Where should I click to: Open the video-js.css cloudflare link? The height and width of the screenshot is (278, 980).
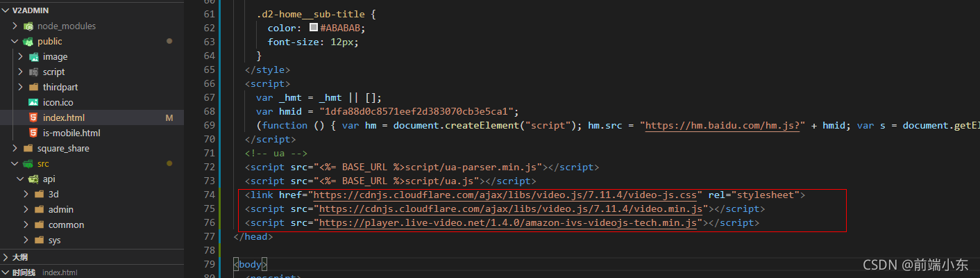tap(506, 195)
